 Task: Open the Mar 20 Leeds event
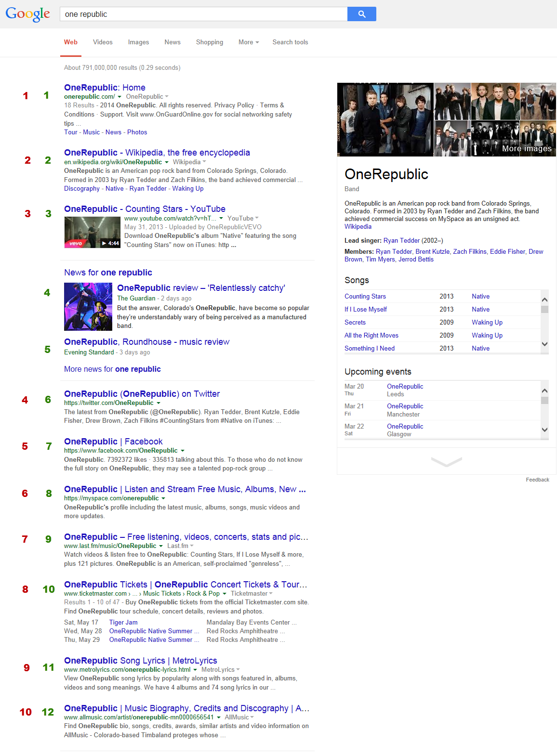[405, 387]
